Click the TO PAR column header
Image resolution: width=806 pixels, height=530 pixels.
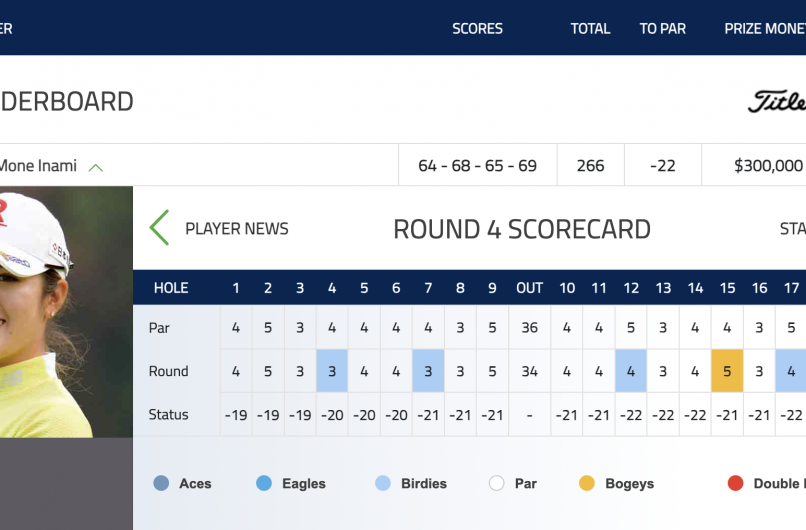click(663, 29)
